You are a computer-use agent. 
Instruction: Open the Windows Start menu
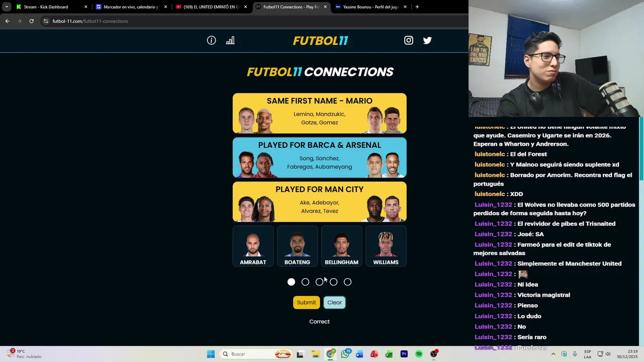pos(211,354)
